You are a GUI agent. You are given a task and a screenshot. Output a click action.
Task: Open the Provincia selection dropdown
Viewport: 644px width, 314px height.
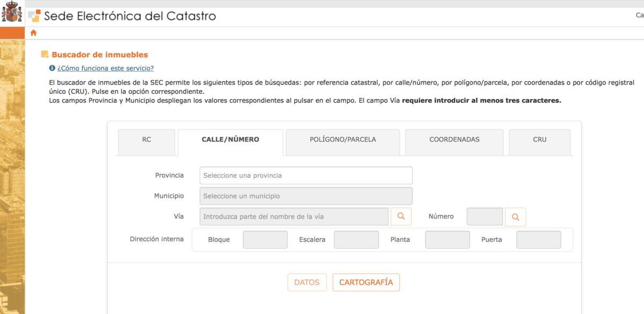pyautogui.click(x=306, y=175)
